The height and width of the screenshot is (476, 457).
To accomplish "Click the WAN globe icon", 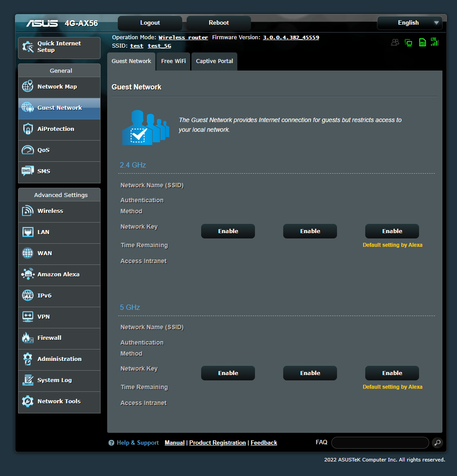I will [28, 253].
